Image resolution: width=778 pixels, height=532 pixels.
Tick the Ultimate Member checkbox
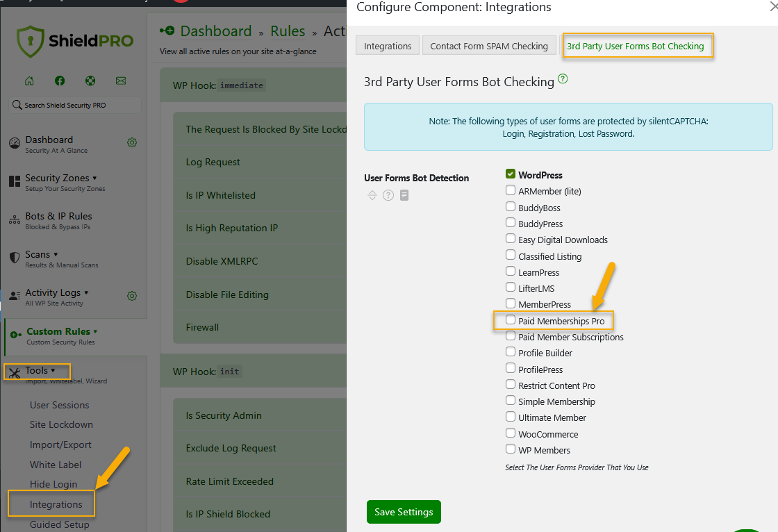[510, 417]
